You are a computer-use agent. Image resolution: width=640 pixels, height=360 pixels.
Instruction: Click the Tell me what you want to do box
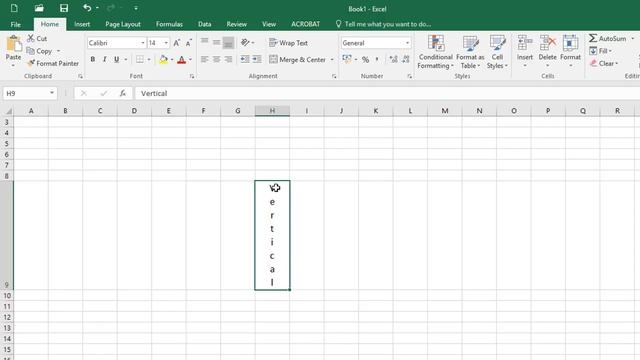(383, 24)
